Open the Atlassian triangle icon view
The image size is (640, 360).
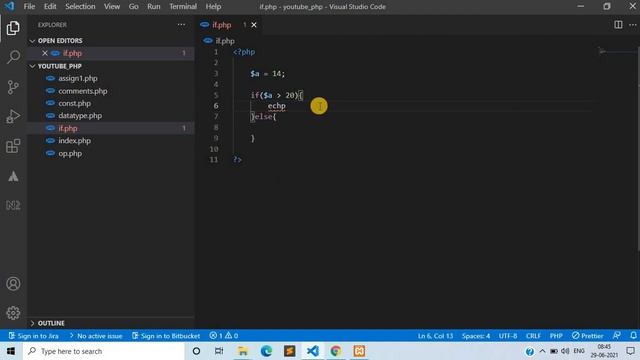coord(13,176)
